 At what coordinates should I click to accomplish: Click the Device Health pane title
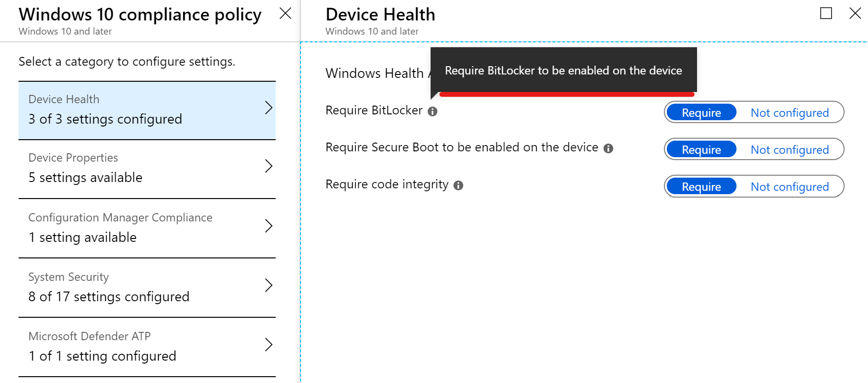coord(380,15)
